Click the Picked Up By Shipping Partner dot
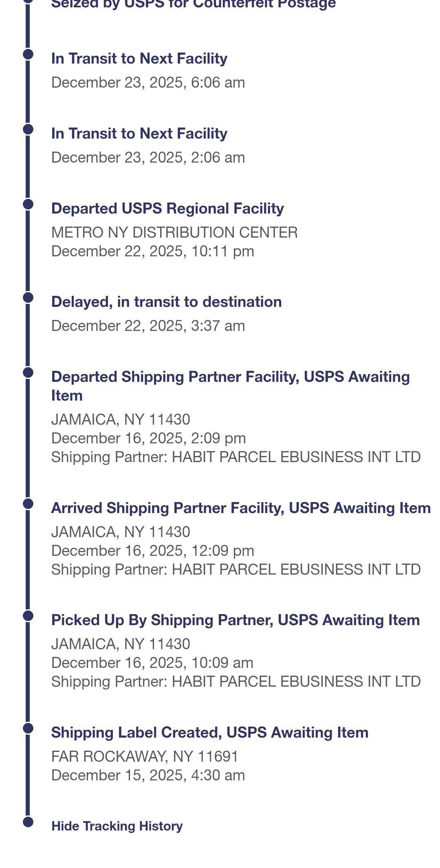The width and height of the screenshot is (440, 868). pyautogui.click(x=28, y=616)
